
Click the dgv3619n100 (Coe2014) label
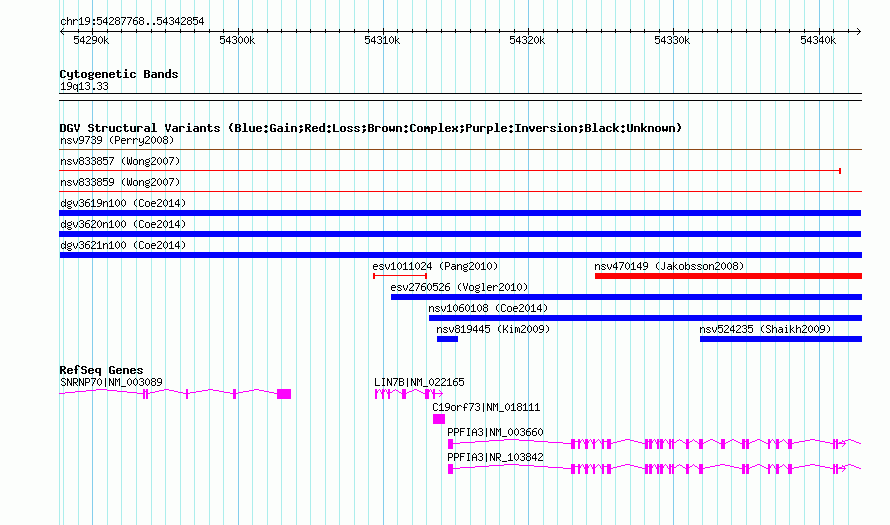[123, 203]
